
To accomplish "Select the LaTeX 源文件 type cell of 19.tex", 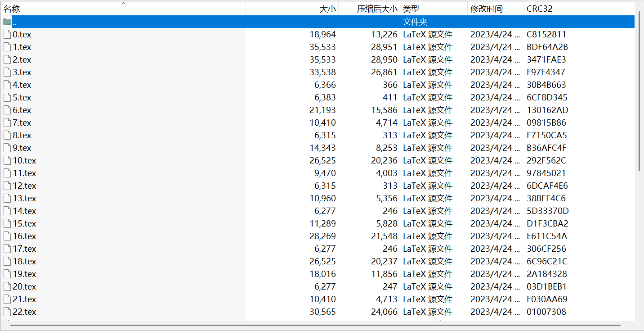I will 428,274.
